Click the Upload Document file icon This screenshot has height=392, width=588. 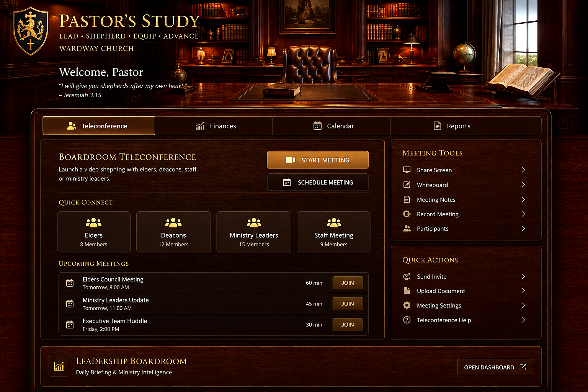tap(407, 291)
